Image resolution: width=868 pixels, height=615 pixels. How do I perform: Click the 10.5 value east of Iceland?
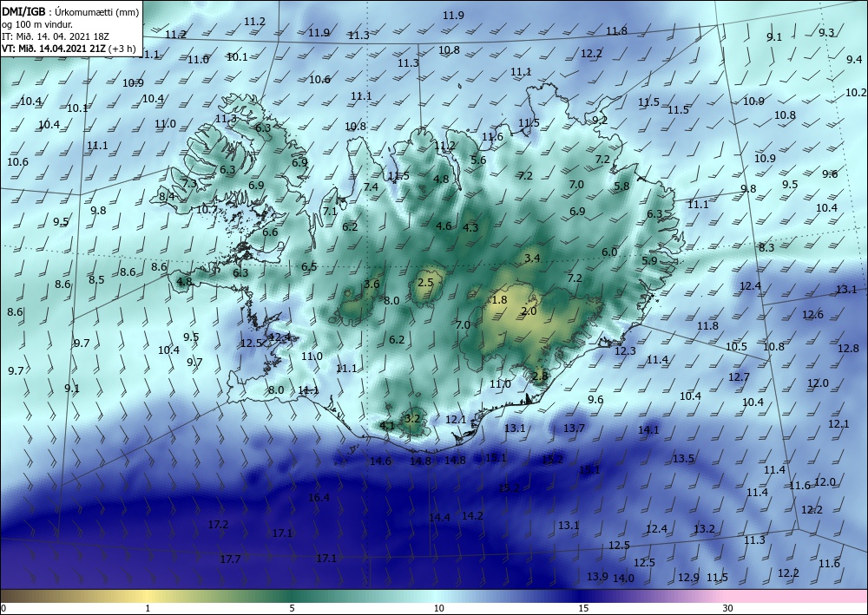pos(736,347)
